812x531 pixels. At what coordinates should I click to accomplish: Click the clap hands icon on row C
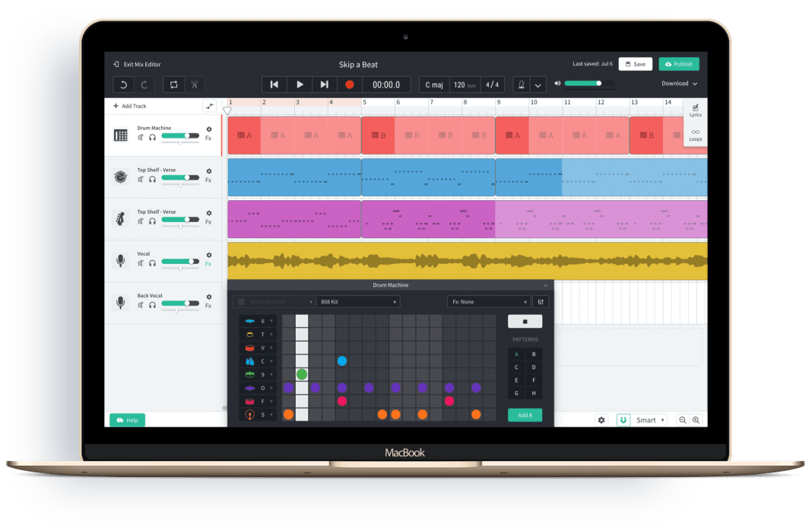(249, 361)
